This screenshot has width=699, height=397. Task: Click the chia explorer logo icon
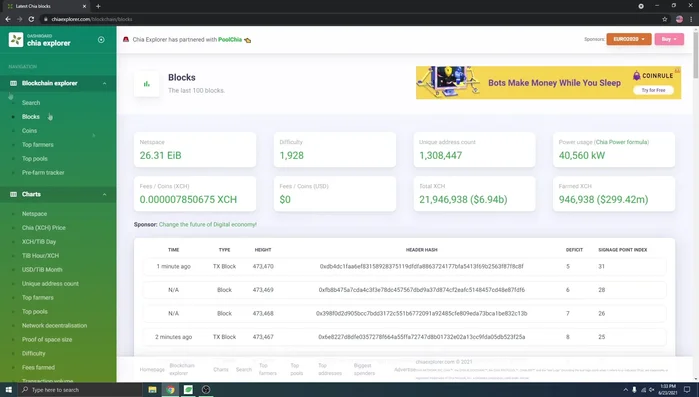[x=16, y=40]
